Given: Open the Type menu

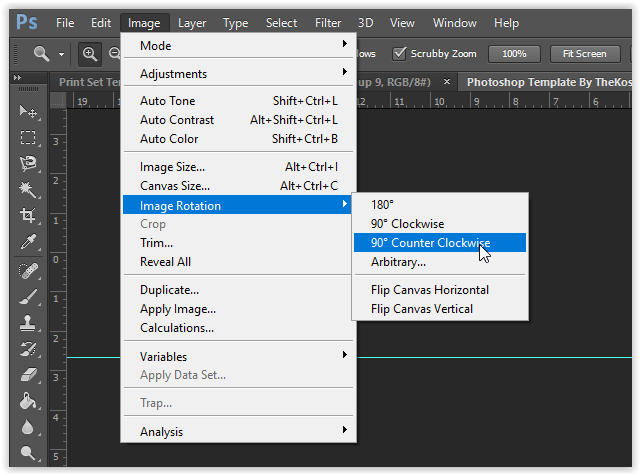Looking at the screenshot, I should tap(236, 23).
